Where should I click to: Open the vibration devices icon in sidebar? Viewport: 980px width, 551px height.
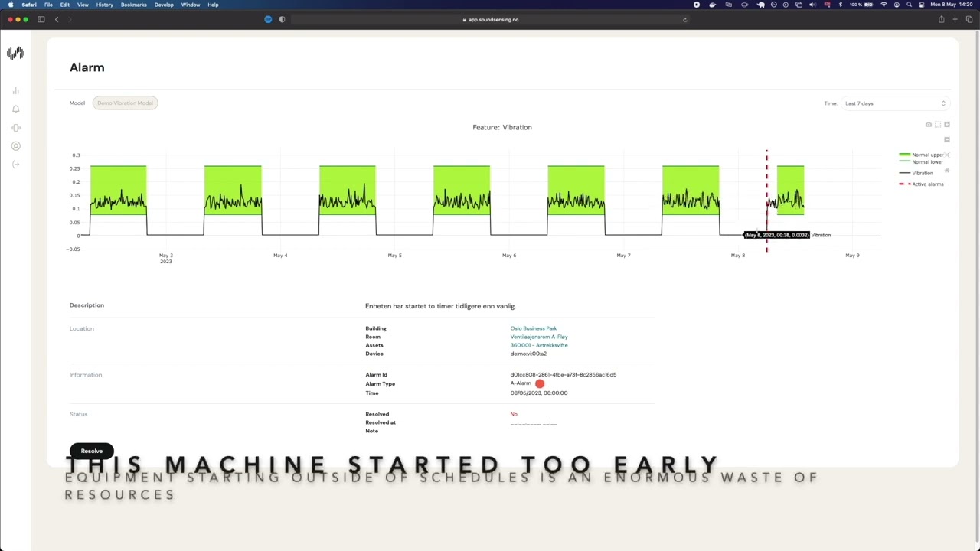coord(15,128)
